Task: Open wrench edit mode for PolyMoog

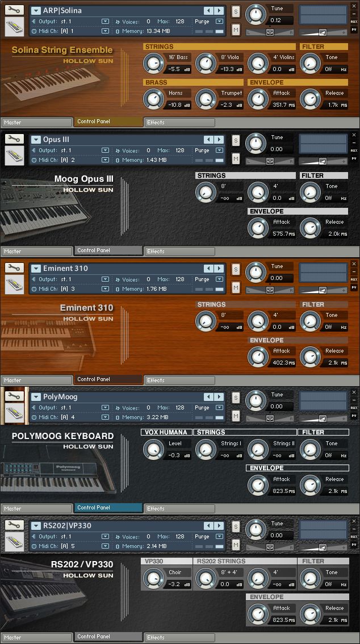Action: point(14,396)
